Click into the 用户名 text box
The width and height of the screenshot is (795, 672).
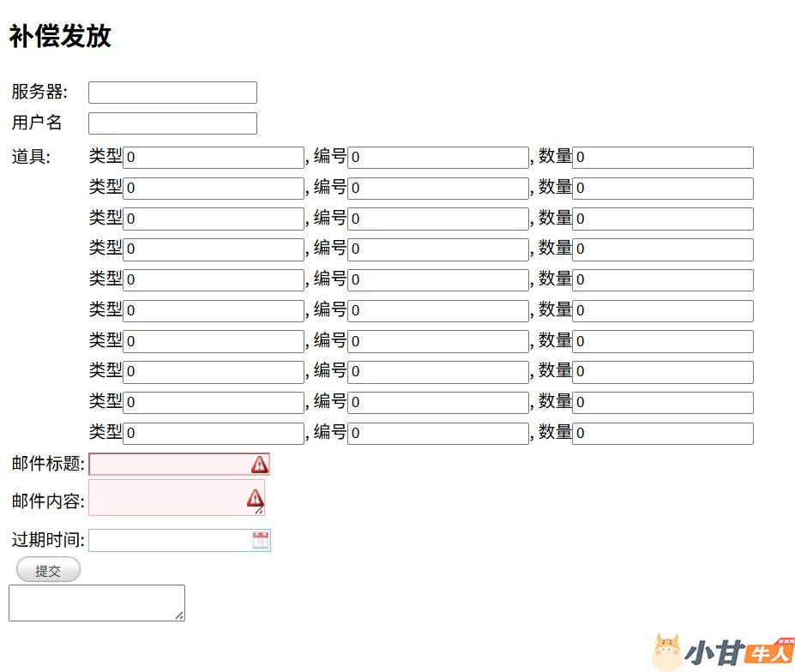[172, 123]
